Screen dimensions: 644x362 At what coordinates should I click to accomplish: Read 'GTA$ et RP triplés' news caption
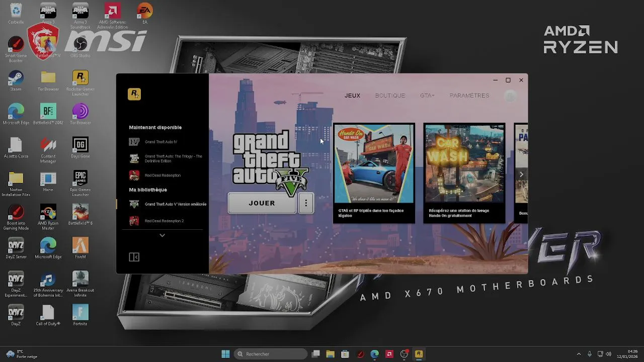coord(371,213)
